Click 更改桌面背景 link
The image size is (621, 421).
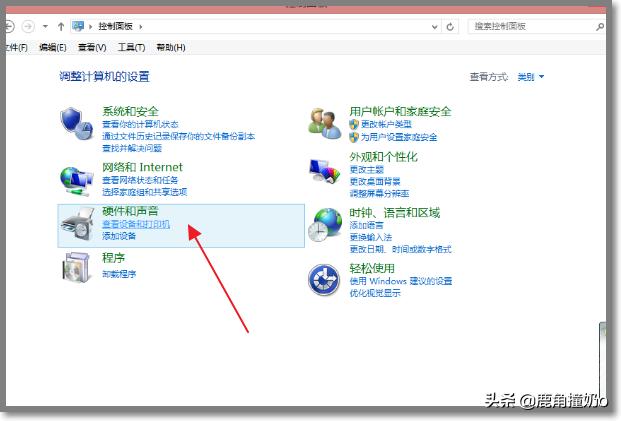[375, 181]
